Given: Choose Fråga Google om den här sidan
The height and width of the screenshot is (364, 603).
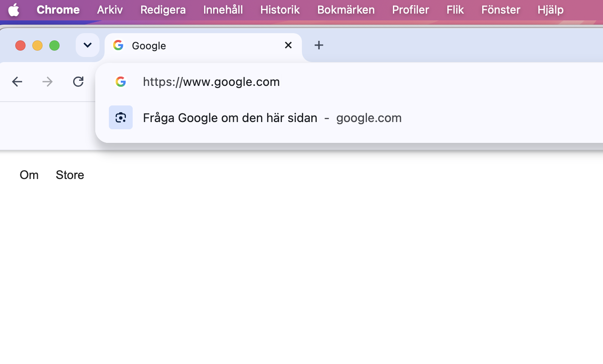Looking at the screenshot, I should click(x=349, y=117).
